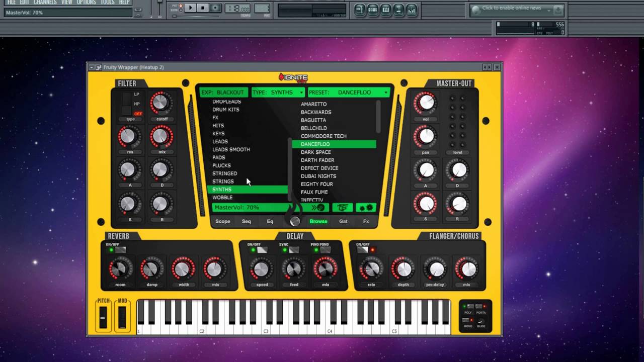Viewport: 644px width, 362px height.
Task: Switch to the Browse tab
Action: pos(318,221)
